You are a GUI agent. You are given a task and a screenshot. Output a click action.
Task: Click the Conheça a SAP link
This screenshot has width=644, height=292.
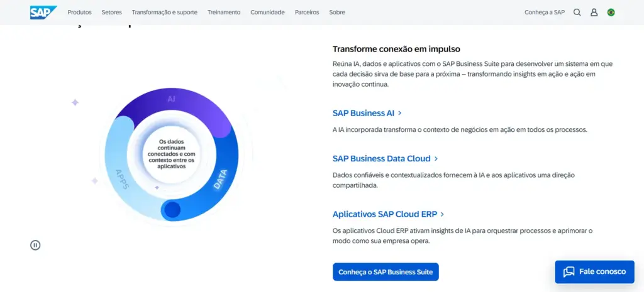click(545, 13)
